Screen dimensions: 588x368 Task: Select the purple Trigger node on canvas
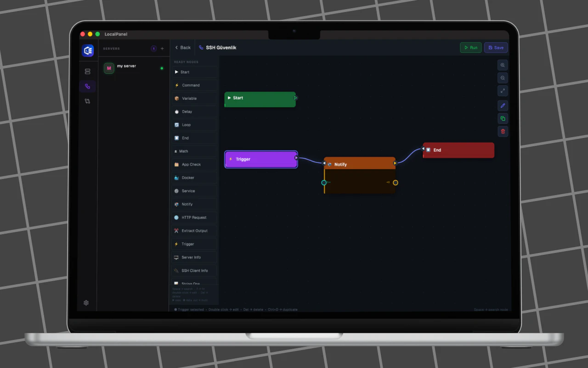click(261, 159)
